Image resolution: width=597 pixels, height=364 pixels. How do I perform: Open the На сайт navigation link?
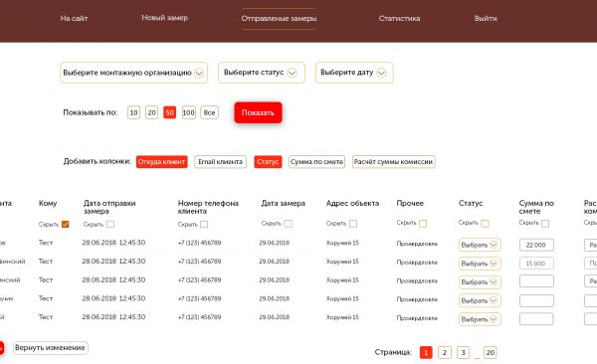click(x=74, y=18)
